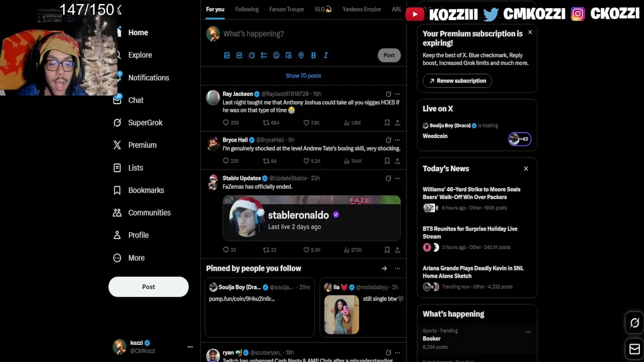Share the Bryce Hall post

397,161
